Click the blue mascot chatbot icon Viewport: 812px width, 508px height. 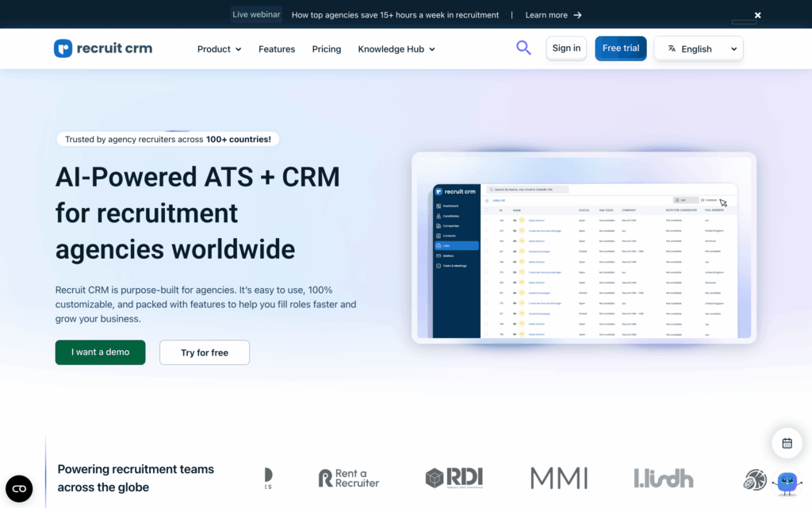(x=787, y=482)
